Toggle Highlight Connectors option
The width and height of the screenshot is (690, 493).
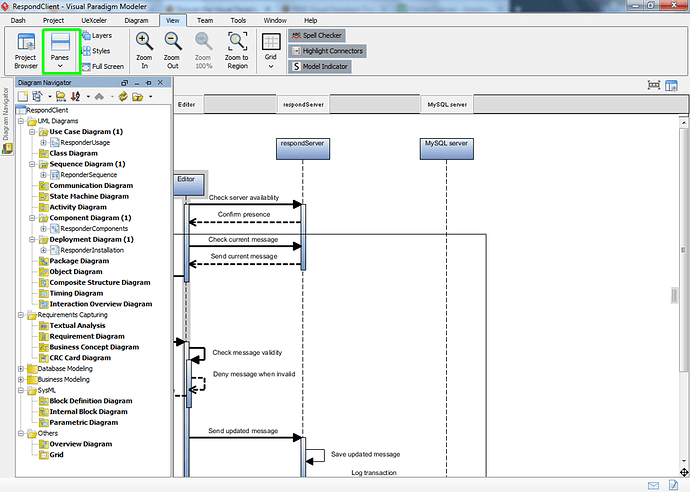327,51
